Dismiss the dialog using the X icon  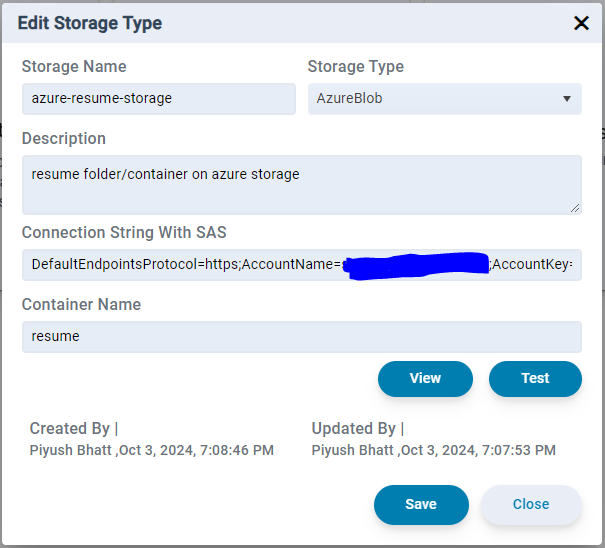[581, 23]
